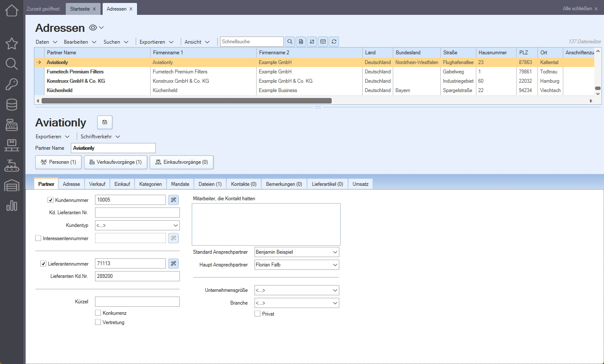604x364 pixels.
Task: Open the bar chart statistics sidebar icon
Action: point(11,206)
